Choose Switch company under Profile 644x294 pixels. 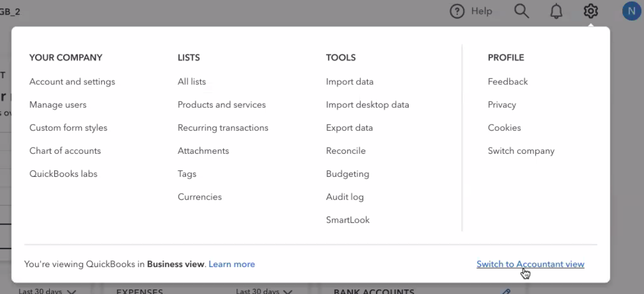[521, 150]
